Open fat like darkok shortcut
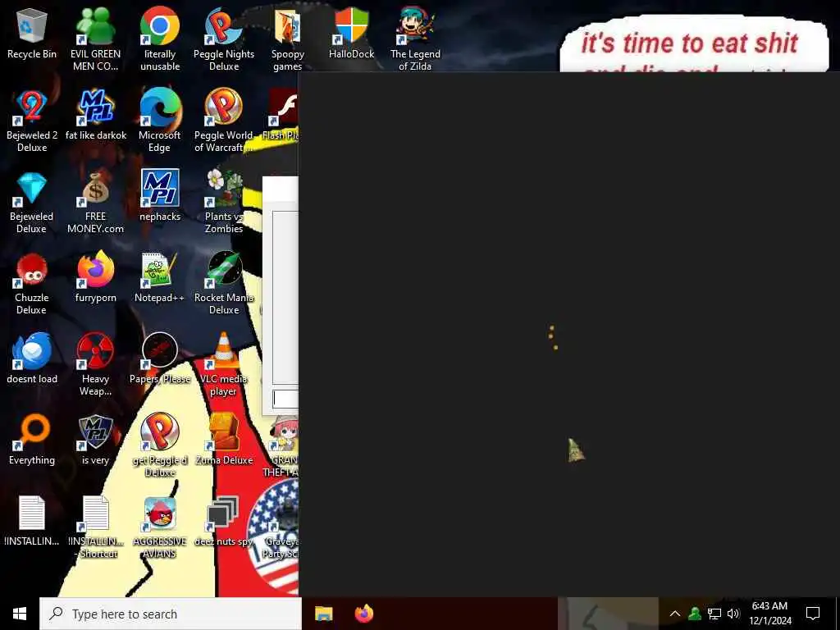Viewport: 840px width, 630px height. tap(96, 115)
